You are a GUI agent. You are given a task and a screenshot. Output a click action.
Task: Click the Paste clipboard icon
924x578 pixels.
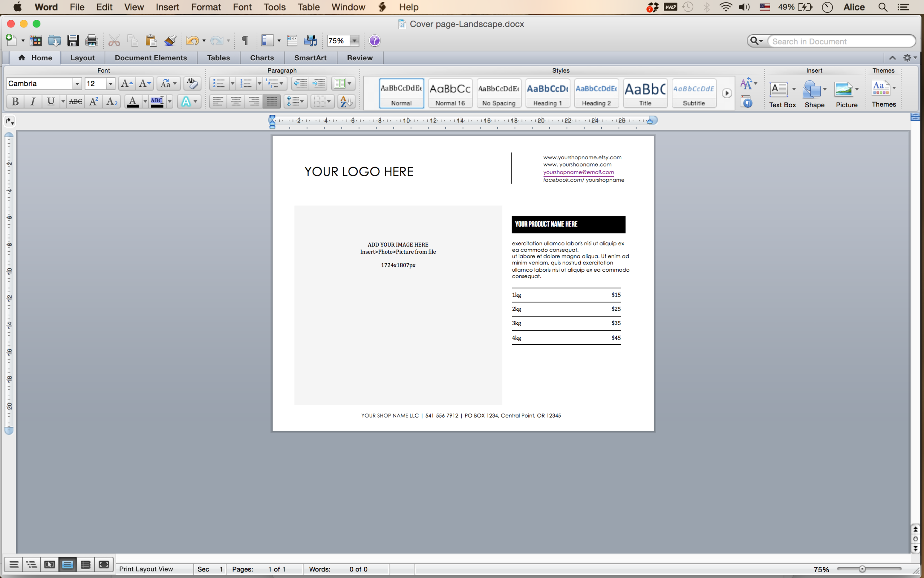(x=151, y=40)
